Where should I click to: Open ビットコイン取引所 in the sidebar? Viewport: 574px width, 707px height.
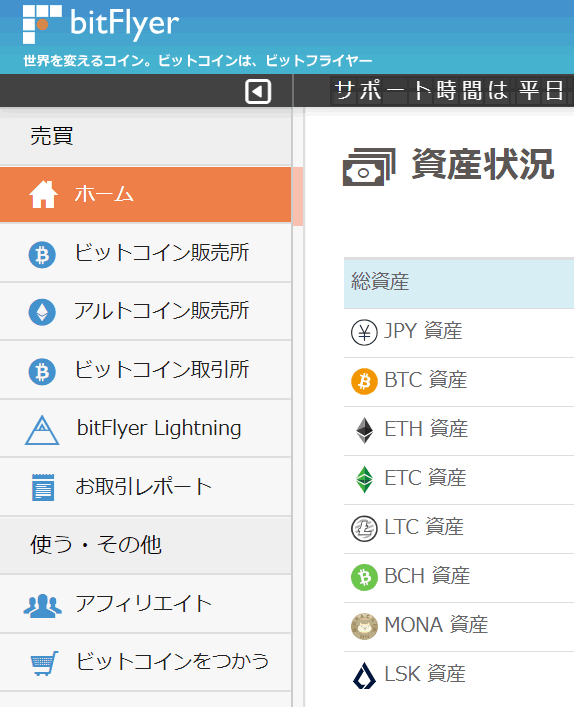(x=146, y=370)
